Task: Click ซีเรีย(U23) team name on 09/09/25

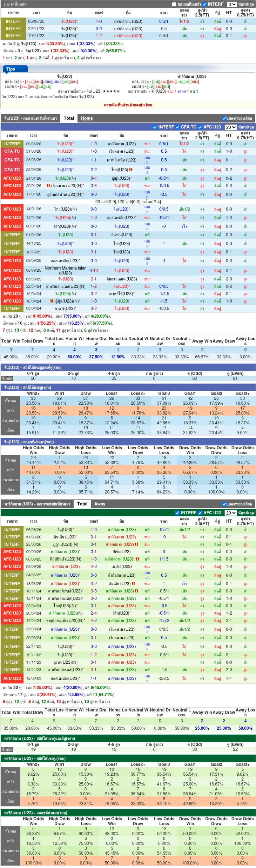Action: click(x=122, y=552)
